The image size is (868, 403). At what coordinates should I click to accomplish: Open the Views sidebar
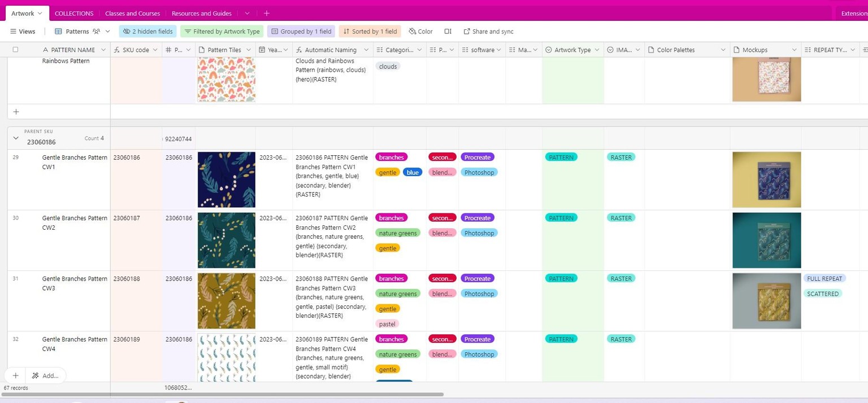click(23, 32)
